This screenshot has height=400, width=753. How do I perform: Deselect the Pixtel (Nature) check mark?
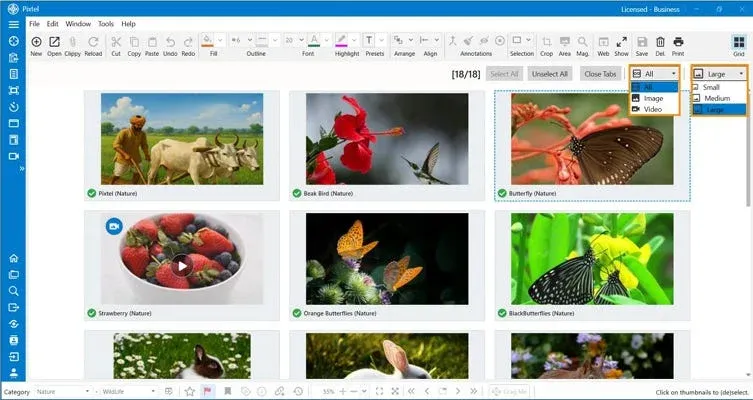pos(92,193)
